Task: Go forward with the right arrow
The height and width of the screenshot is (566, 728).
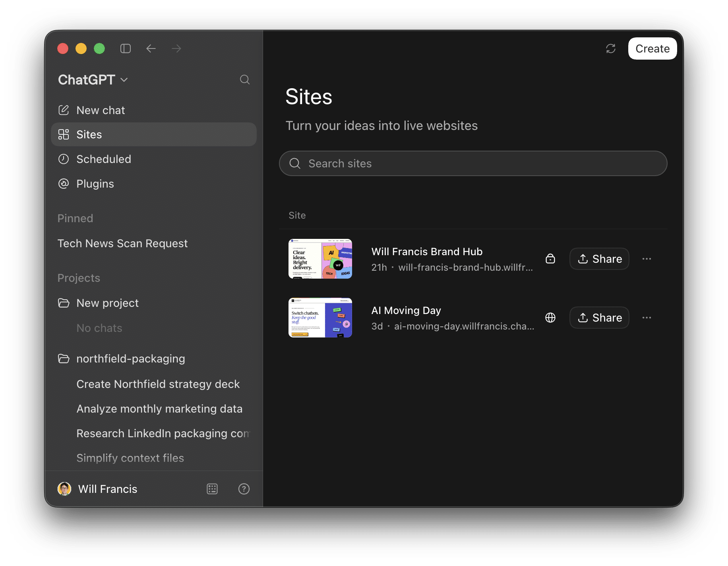Action: 176,48
